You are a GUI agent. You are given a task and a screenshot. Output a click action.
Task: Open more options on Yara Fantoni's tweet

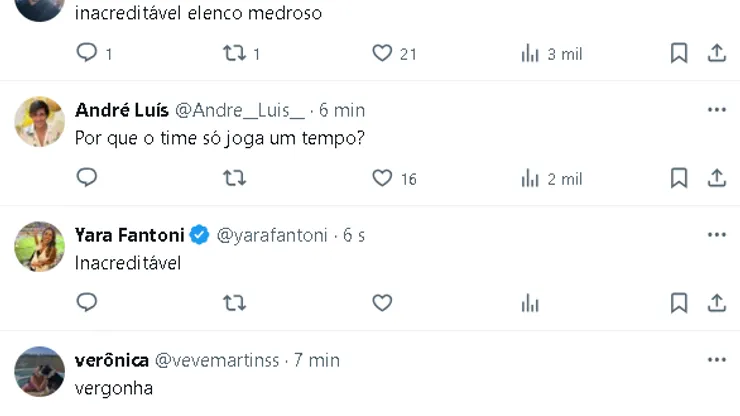pos(716,234)
